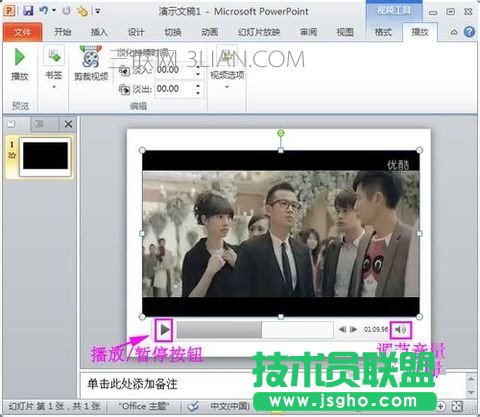This screenshot has width=480, height=417.
Task: Click the notes pane scroll down arrow
Action: [471, 393]
